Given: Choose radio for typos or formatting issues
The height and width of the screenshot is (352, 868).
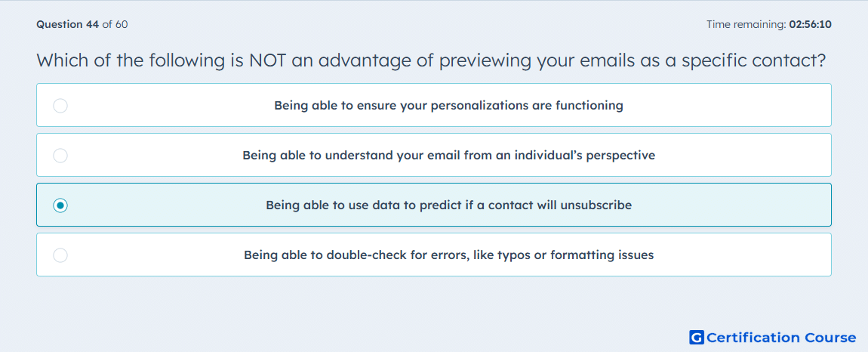Looking at the screenshot, I should [60, 255].
